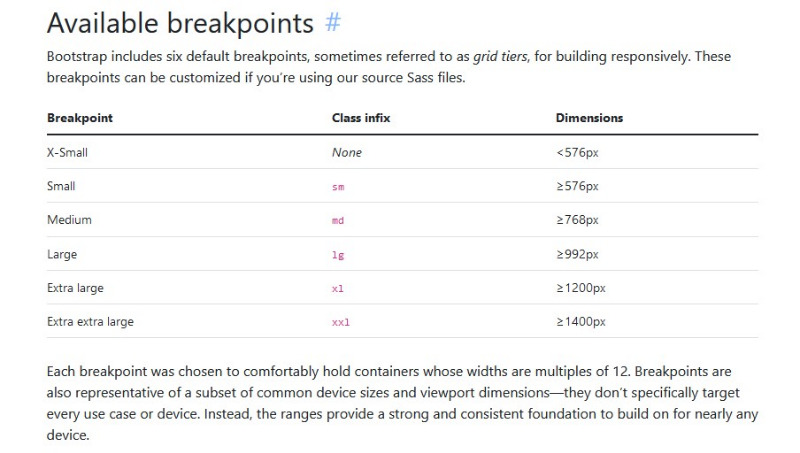Click the Small breakpoint row label

[61, 186]
